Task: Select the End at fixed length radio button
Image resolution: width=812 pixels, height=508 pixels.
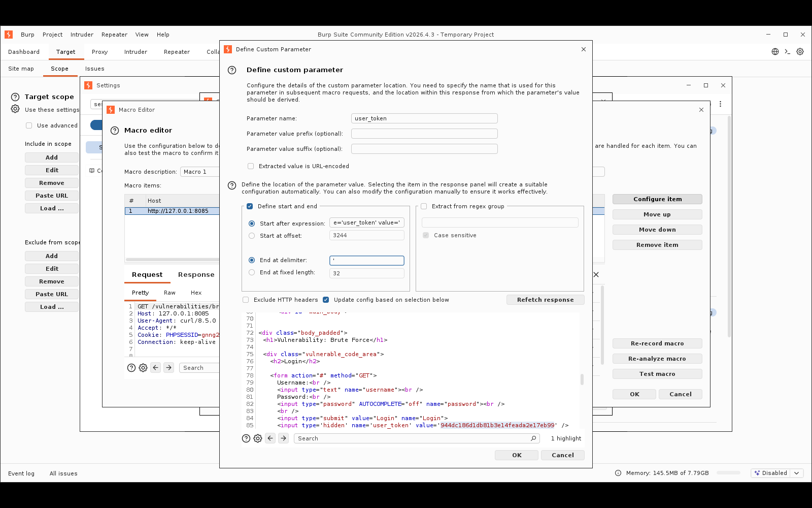Action: coord(252,272)
